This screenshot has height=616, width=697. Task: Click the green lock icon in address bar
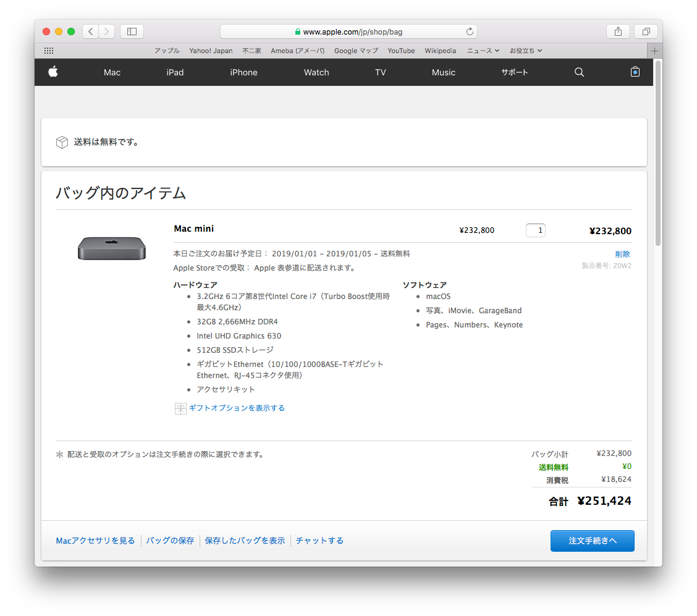coord(297,32)
